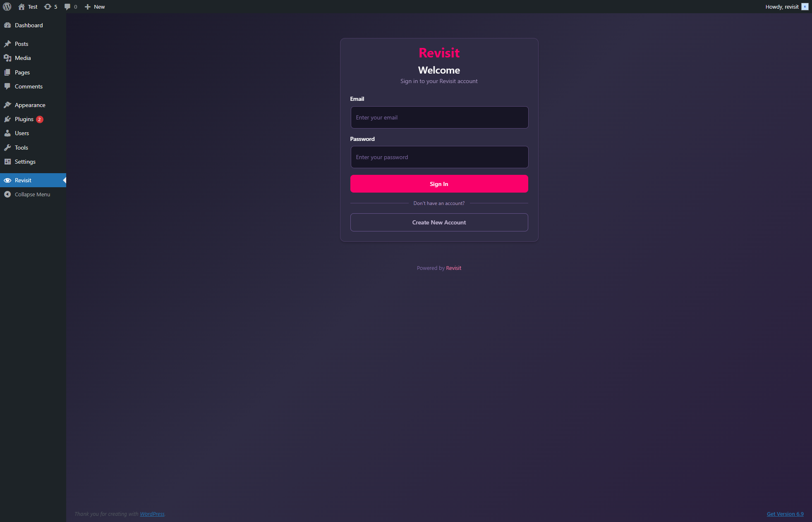Open the Appearance menu item
812x522 pixels.
coord(30,105)
